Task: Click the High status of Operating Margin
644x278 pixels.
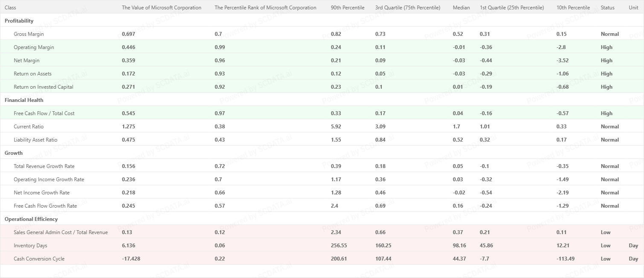Action: coord(606,47)
